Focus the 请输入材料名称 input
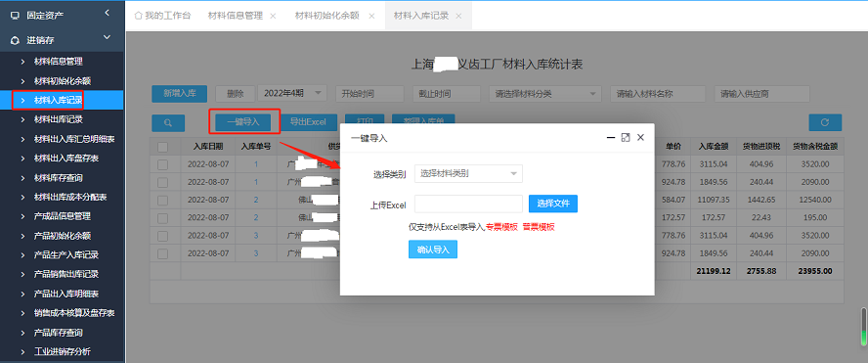868x363 pixels. coord(658,94)
